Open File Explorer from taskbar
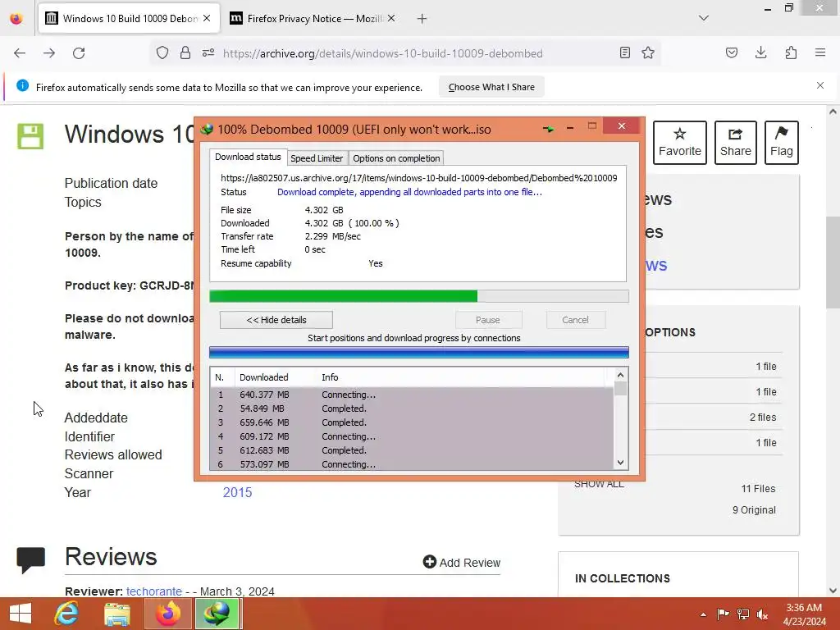The width and height of the screenshot is (840, 630). [116, 614]
